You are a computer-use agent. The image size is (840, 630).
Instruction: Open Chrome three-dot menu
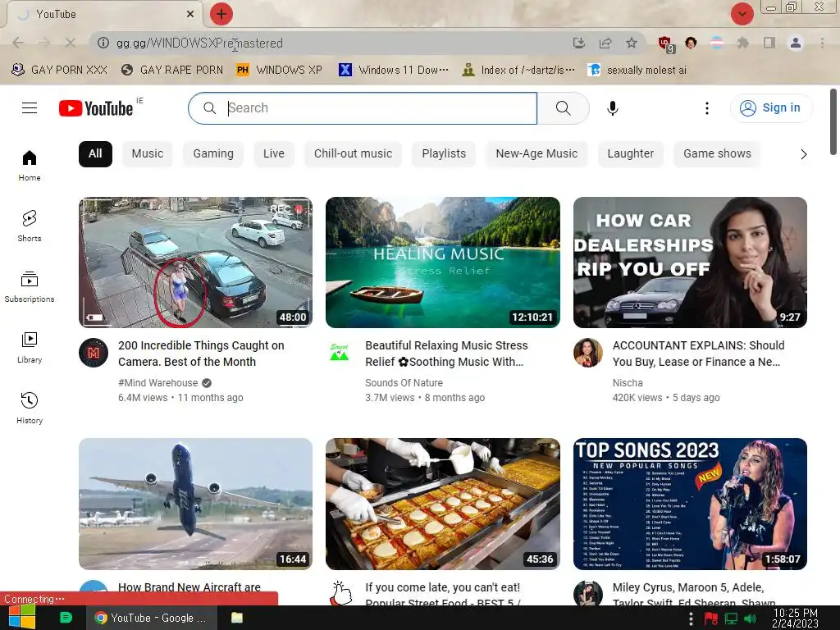coord(822,43)
